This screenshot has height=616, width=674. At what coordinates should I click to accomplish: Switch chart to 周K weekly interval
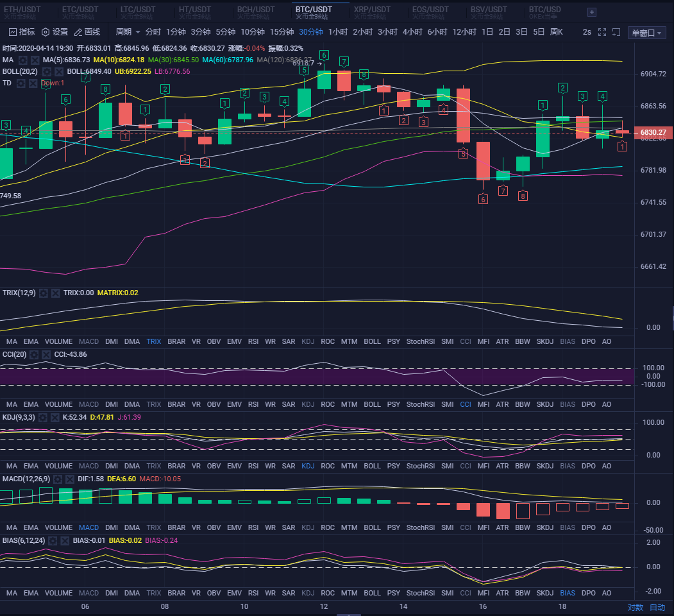click(556, 32)
